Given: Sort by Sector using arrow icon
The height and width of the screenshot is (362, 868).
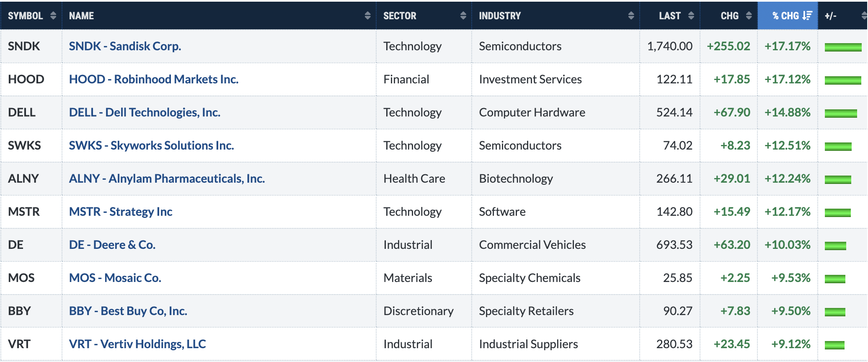Looking at the screenshot, I should [x=463, y=16].
